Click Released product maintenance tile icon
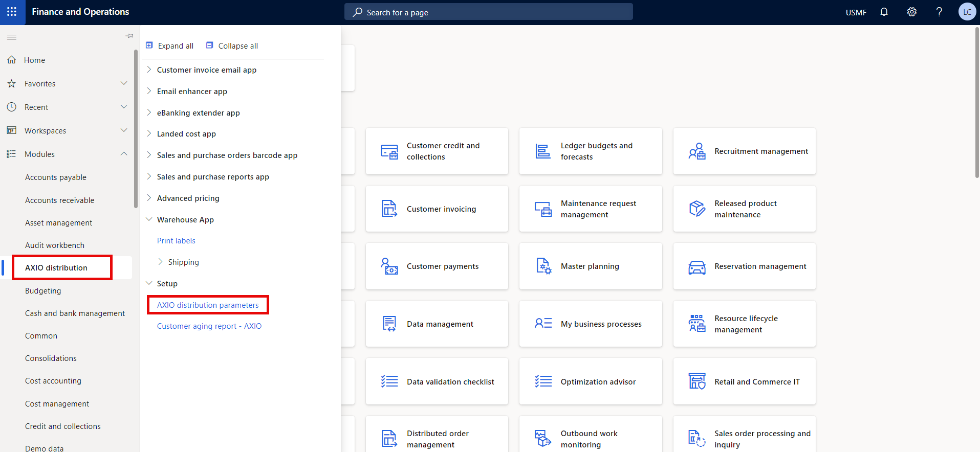This screenshot has height=452, width=980. [697, 209]
